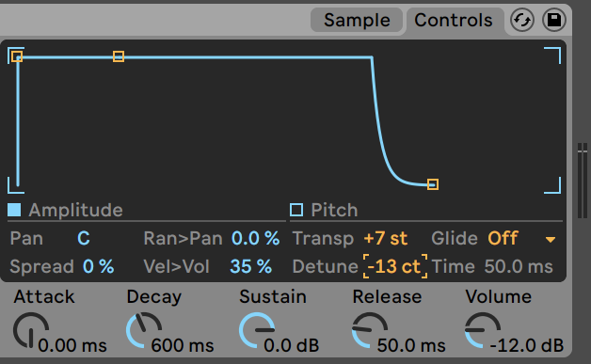Viewport: 591px width, 364px height.
Task: Select the Transp +7 st value
Action: click(386, 238)
